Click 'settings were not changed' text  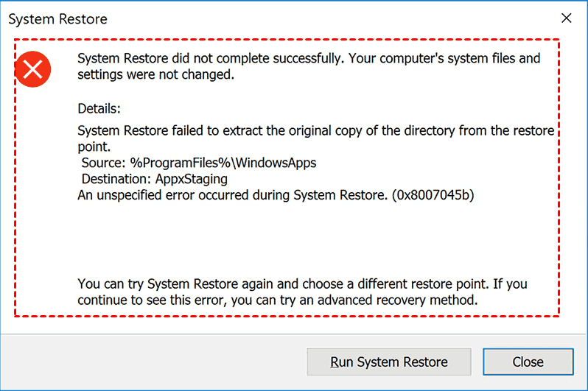tap(155, 74)
